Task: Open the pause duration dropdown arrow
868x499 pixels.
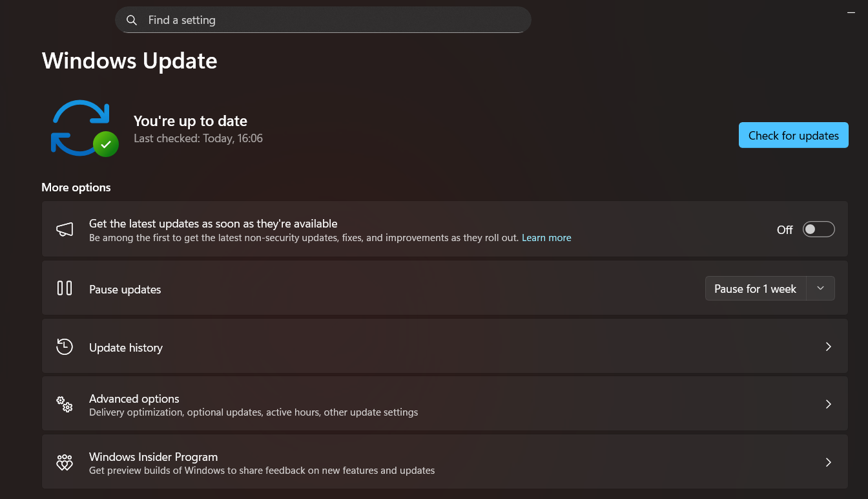Action: pyautogui.click(x=820, y=288)
